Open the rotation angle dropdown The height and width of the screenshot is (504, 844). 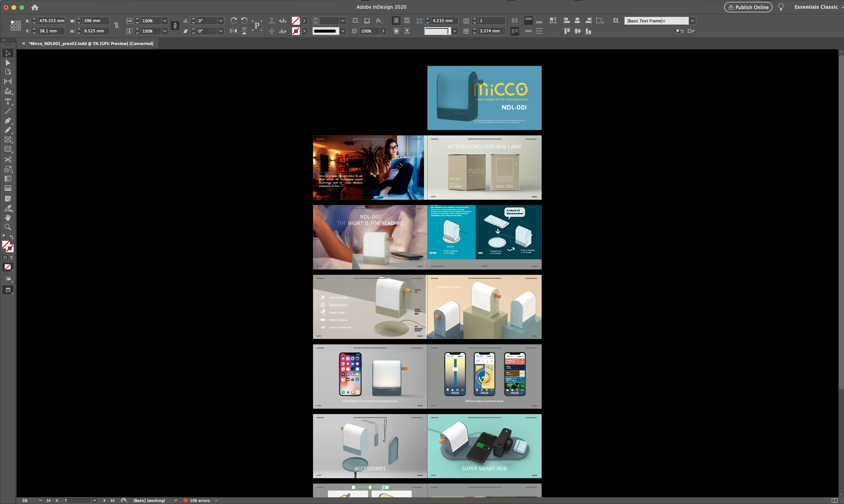tap(221, 21)
